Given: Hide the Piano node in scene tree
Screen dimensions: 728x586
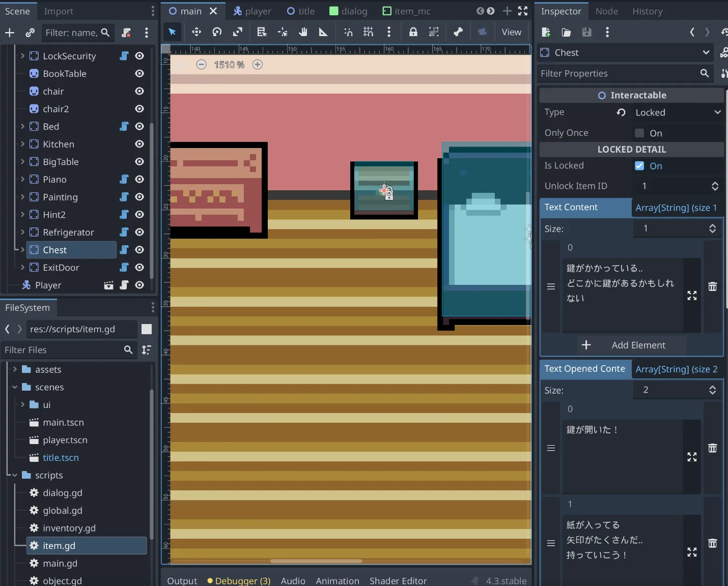Looking at the screenshot, I should 139,180.
